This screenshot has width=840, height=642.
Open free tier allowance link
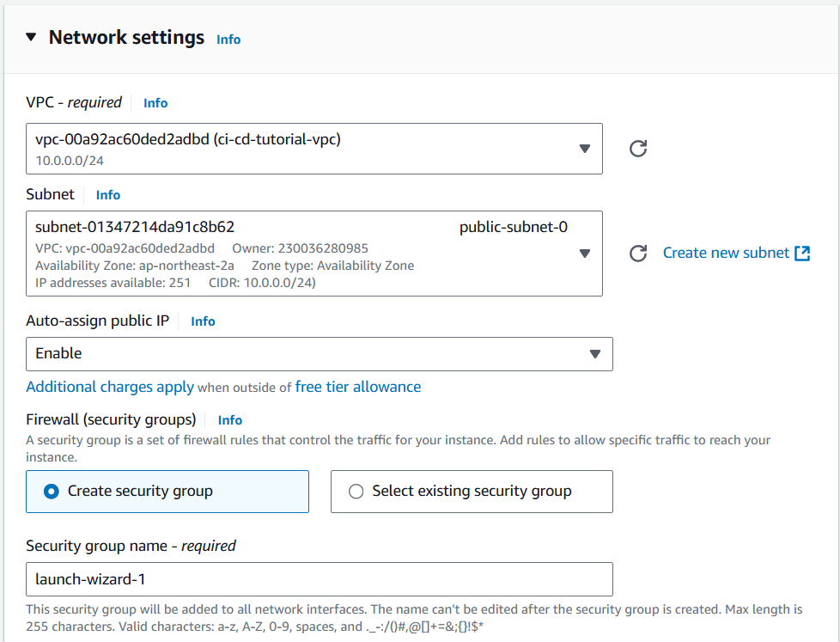click(358, 387)
